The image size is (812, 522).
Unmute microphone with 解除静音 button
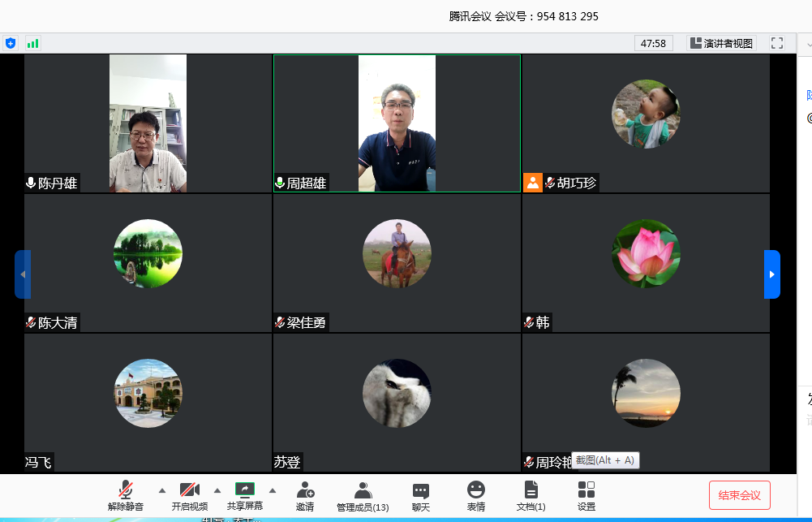pyautogui.click(x=126, y=494)
